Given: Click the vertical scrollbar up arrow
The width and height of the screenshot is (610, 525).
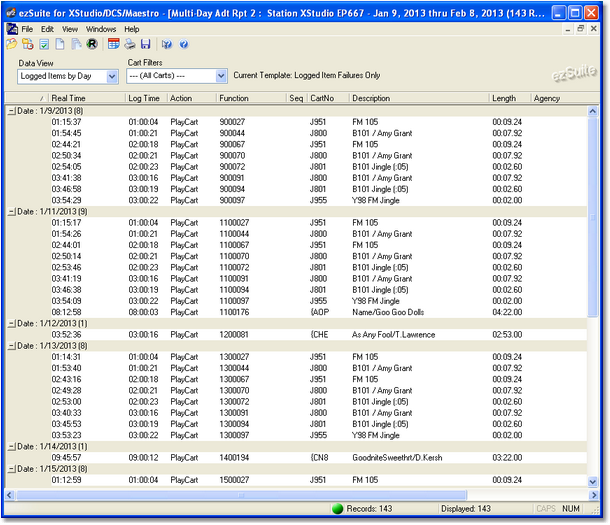Looking at the screenshot, I should pos(592,111).
